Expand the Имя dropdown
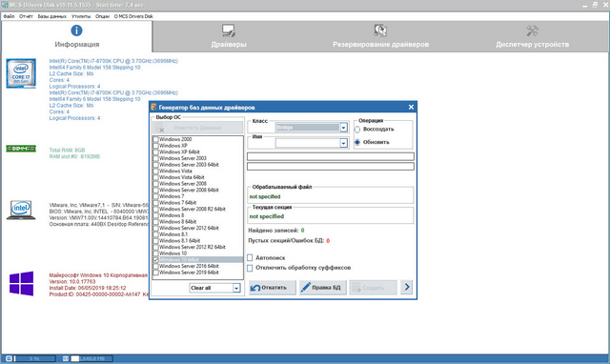Viewport: 610px width, 364px height. [x=343, y=143]
